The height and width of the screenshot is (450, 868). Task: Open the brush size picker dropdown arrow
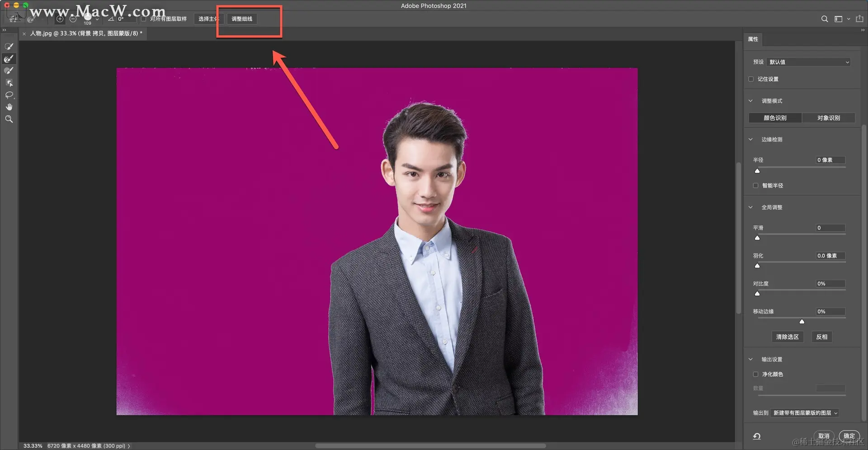tap(97, 19)
